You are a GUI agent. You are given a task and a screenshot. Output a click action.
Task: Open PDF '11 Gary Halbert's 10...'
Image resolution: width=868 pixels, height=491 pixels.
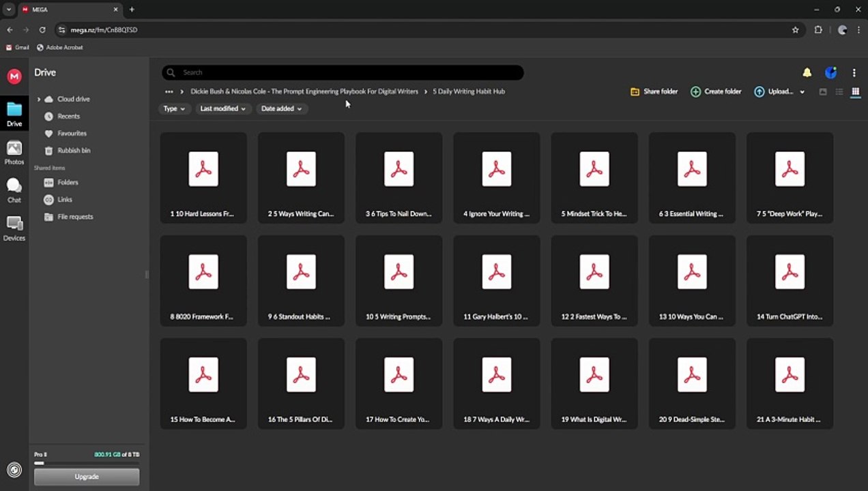pos(496,280)
